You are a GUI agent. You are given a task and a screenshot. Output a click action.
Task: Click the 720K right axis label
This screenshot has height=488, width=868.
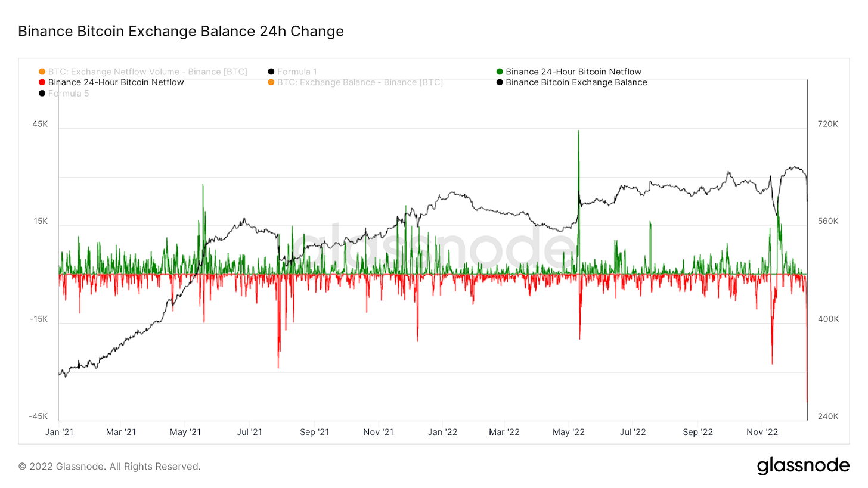[x=828, y=124]
